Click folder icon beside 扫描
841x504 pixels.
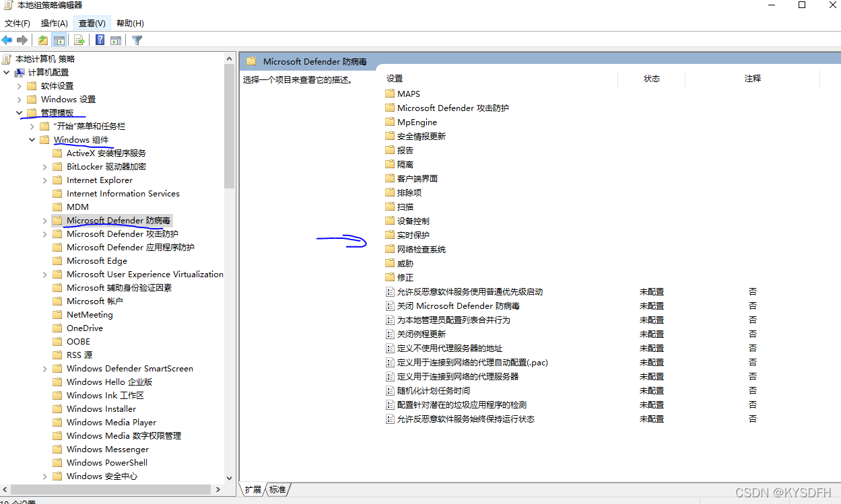pos(389,207)
